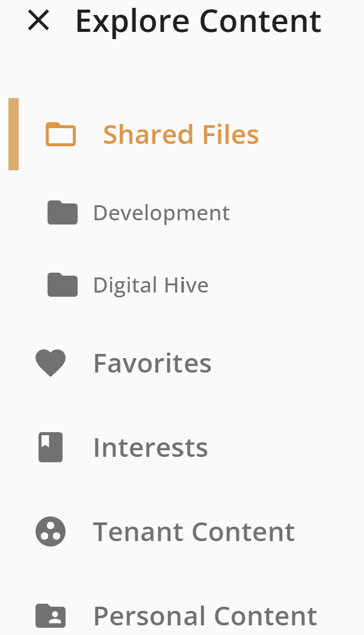Image resolution: width=364 pixels, height=635 pixels.
Task: Select Digital Hive under Shared Files
Action: (x=151, y=285)
